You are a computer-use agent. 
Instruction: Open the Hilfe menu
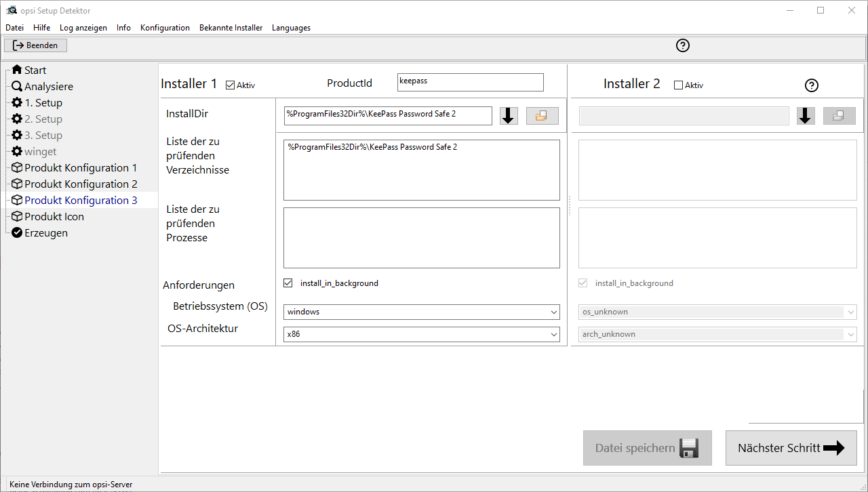pos(42,28)
